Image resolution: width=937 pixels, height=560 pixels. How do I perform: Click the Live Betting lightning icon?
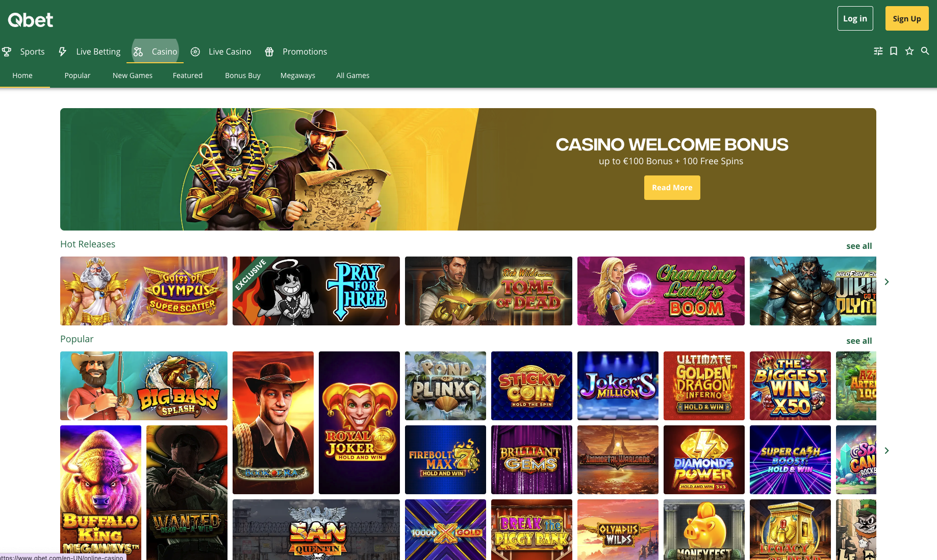point(62,52)
